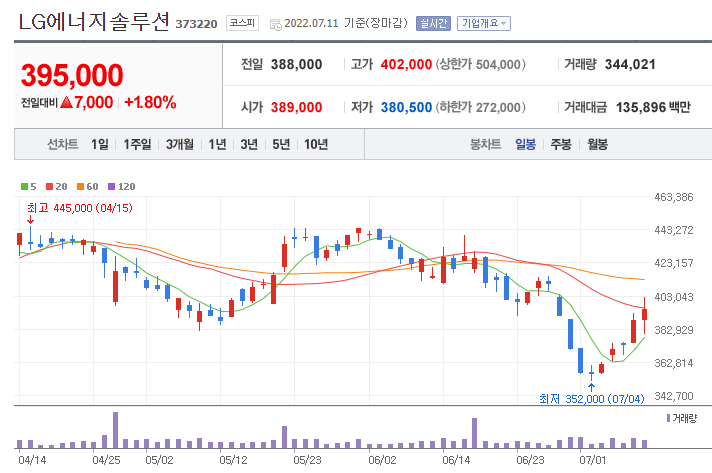Click the tall volume bar after 06/14
712x473 pixels.
(x=475, y=433)
